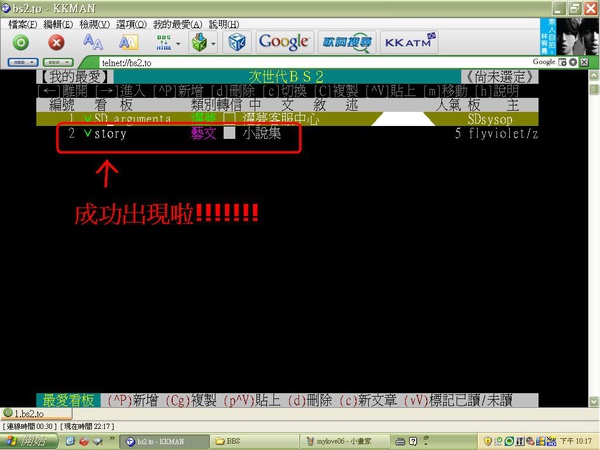The image size is (600, 450).
Task: Click the blue AA font size icon
Action: pos(93,42)
